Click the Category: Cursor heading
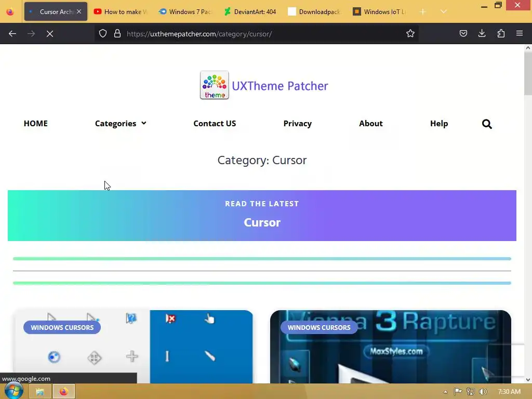 coord(262,160)
